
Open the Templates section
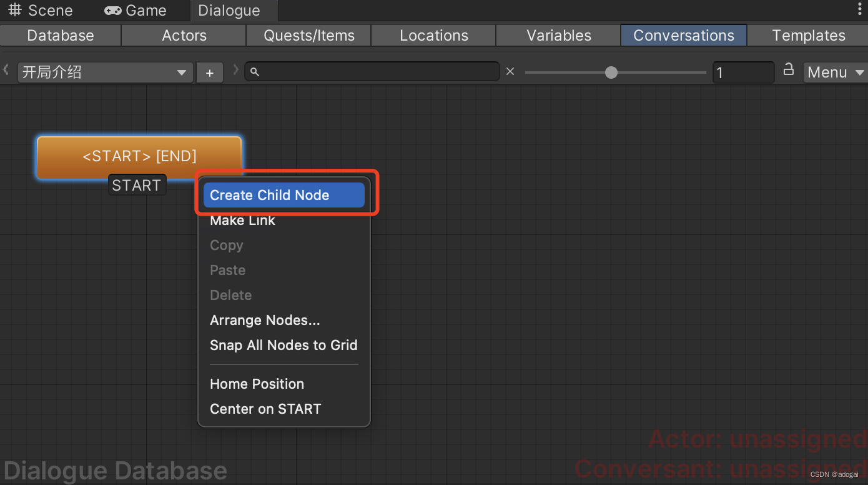pyautogui.click(x=809, y=35)
